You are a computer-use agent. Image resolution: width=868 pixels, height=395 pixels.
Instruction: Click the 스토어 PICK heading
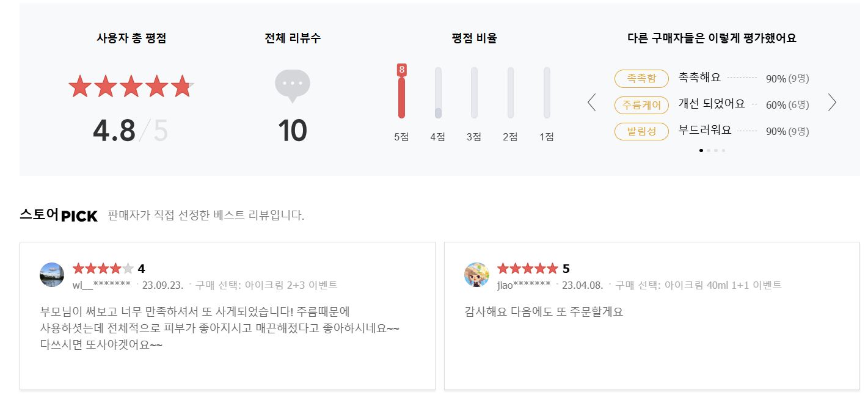[59, 215]
